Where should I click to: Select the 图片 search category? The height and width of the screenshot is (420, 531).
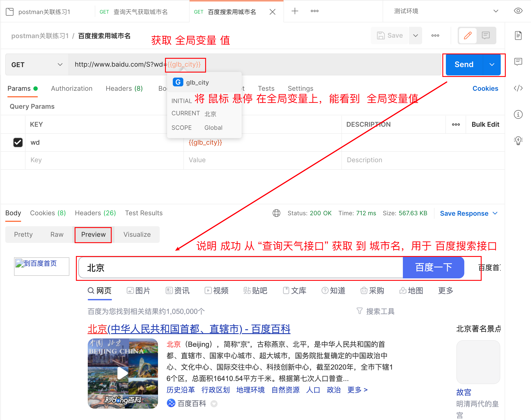[138, 291]
